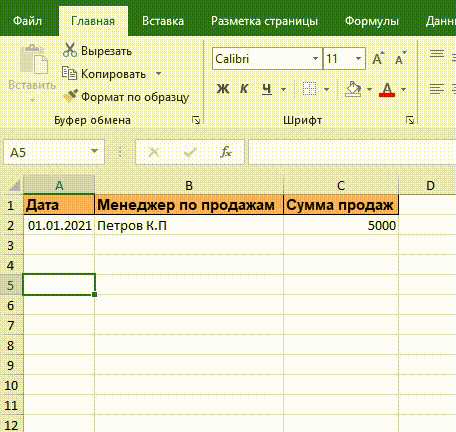Open the font size 11 dropdown
The height and width of the screenshot is (432, 456).
coord(359,59)
